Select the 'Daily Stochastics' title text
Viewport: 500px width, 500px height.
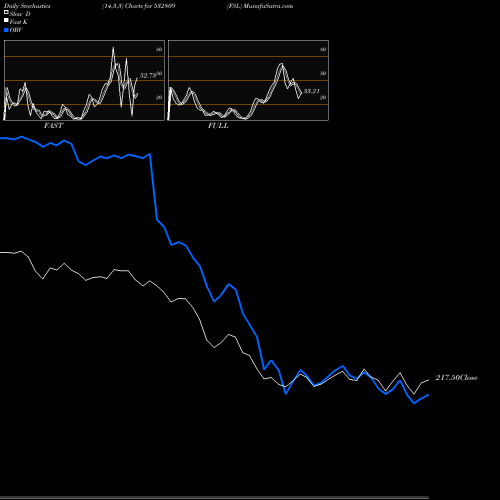click(27, 6)
